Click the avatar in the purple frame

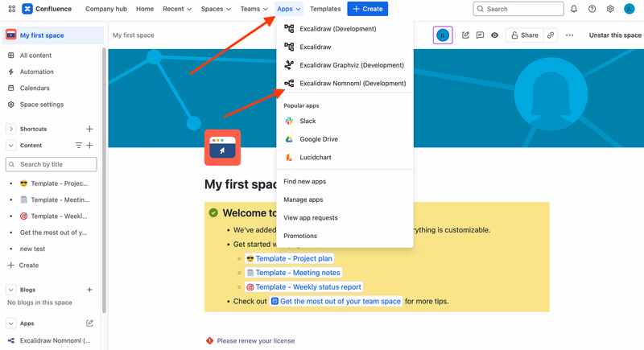coord(443,35)
